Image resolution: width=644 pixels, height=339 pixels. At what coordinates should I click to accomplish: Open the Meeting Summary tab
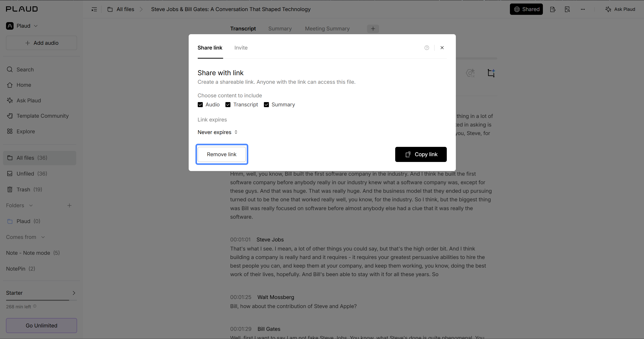[327, 29]
